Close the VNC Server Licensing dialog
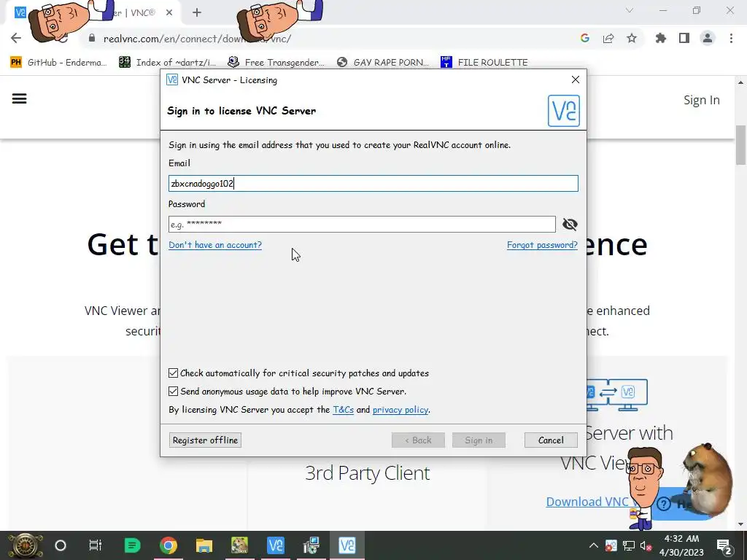 pyautogui.click(x=576, y=79)
